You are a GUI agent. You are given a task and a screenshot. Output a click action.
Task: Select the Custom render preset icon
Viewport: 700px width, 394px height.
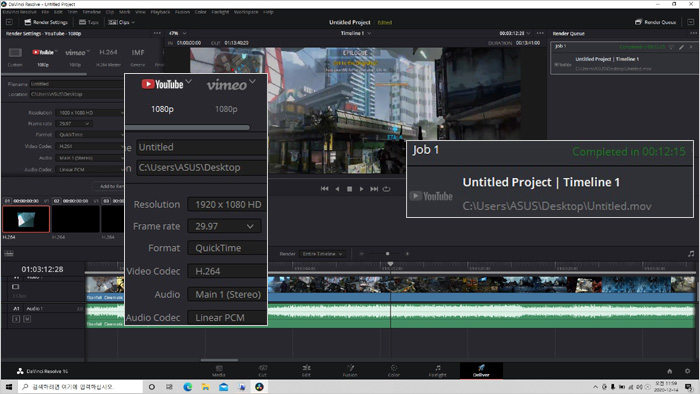15,53
